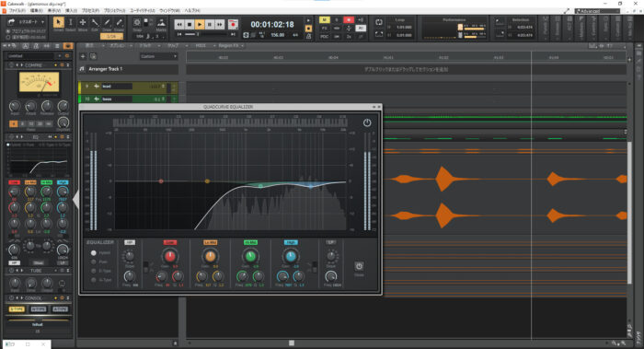Click the orange Lo Mid gain knob
The width and height of the screenshot is (644, 349).
point(210,256)
